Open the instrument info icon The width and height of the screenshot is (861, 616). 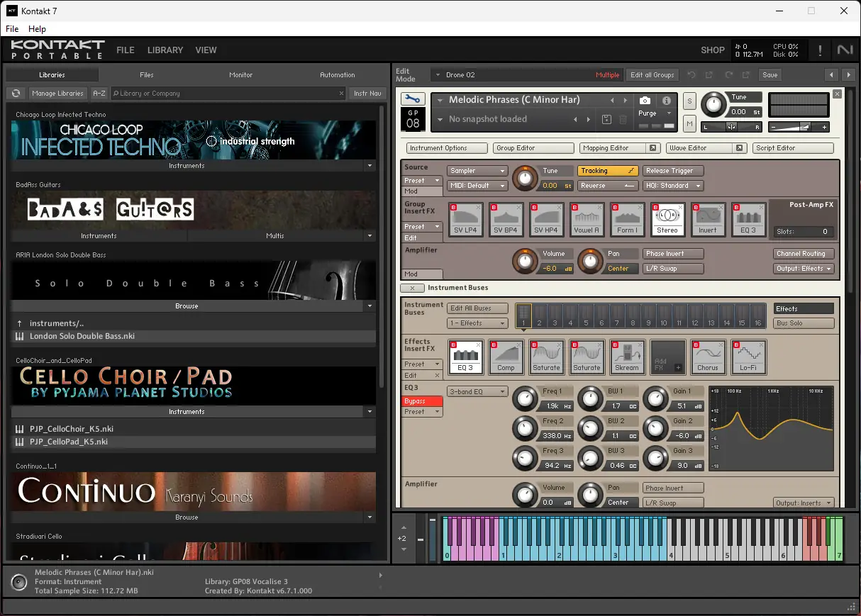click(x=667, y=101)
